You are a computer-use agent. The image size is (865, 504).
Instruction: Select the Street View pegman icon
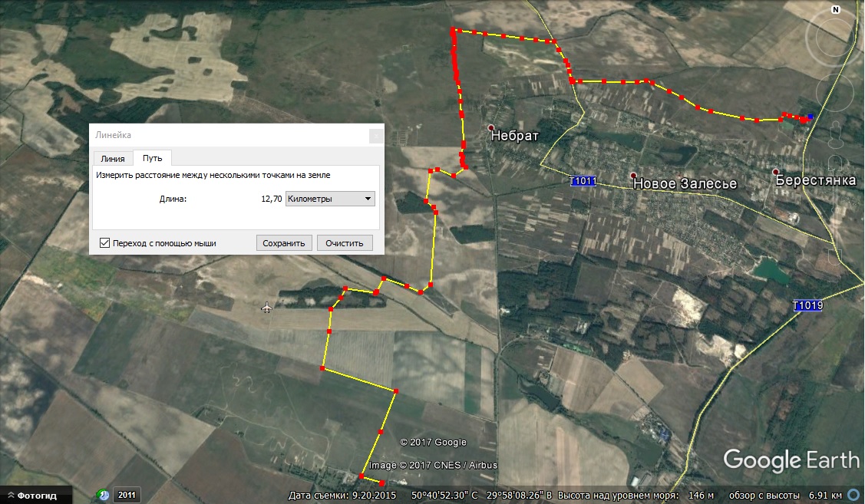pyautogui.click(x=836, y=134)
